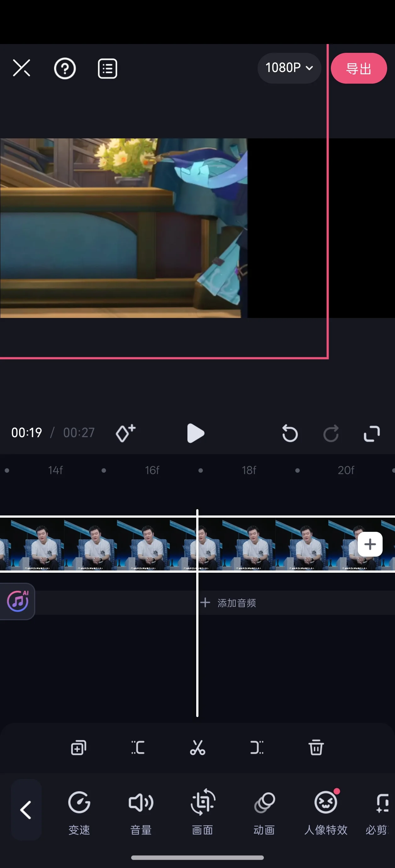Tap the 20f timeline ruler mark
This screenshot has width=395, height=868.
346,470
